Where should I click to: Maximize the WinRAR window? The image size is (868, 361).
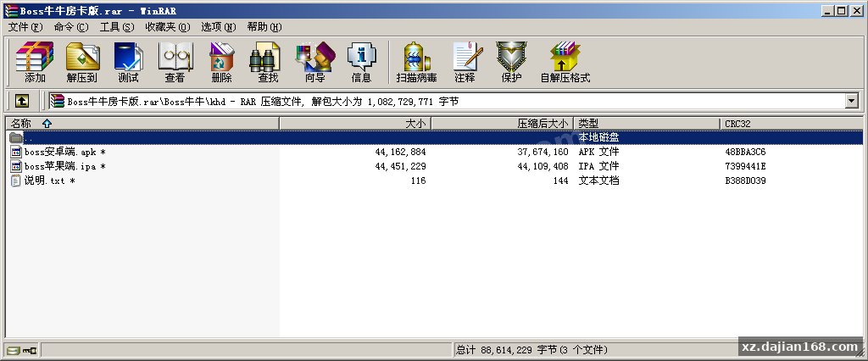[x=842, y=10]
